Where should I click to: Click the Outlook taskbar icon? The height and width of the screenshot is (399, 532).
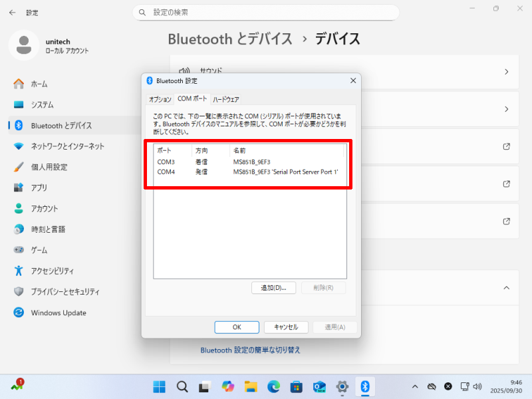[x=319, y=386]
